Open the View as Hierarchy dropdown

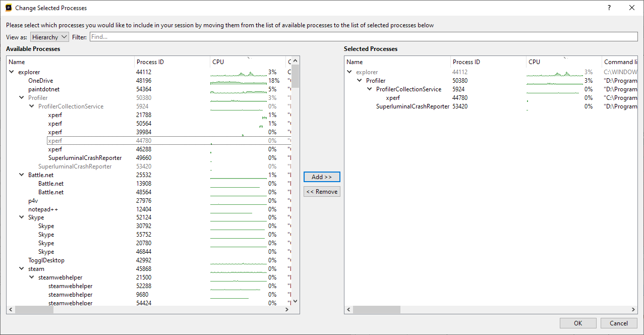coord(49,37)
